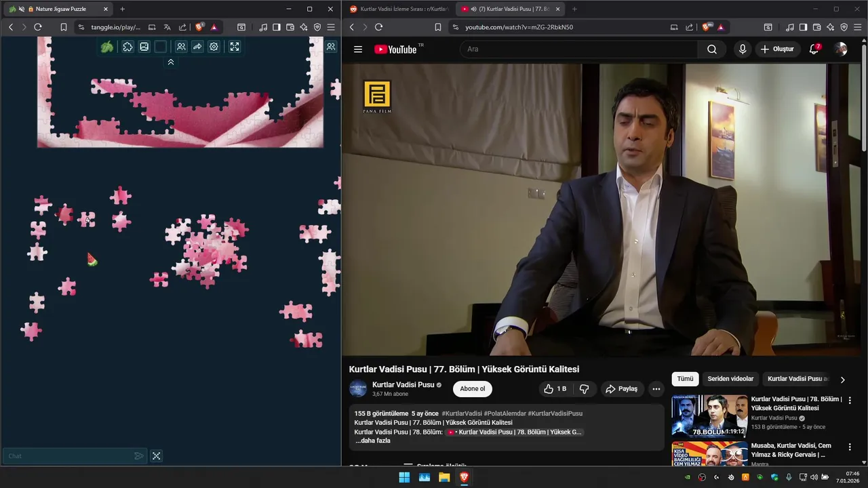The height and width of the screenshot is (488, 868).
Task: Go back in the YouTube window
Action: 352,27
